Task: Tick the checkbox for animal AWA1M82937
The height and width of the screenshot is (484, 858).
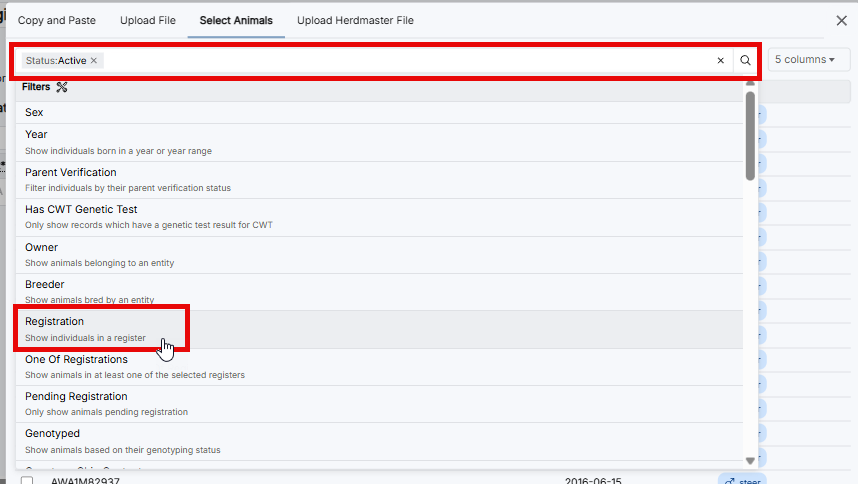Action: click(x=27, y=480)
